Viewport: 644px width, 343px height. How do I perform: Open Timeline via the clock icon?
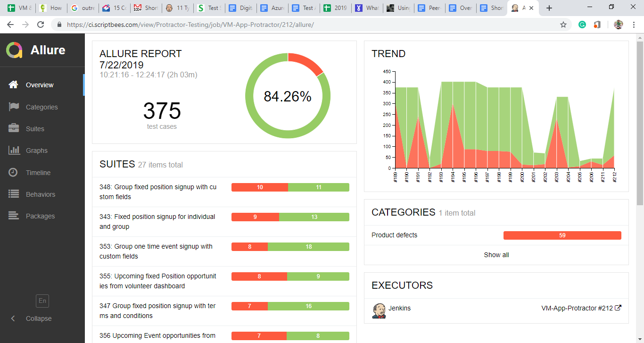tap(14, 172)
